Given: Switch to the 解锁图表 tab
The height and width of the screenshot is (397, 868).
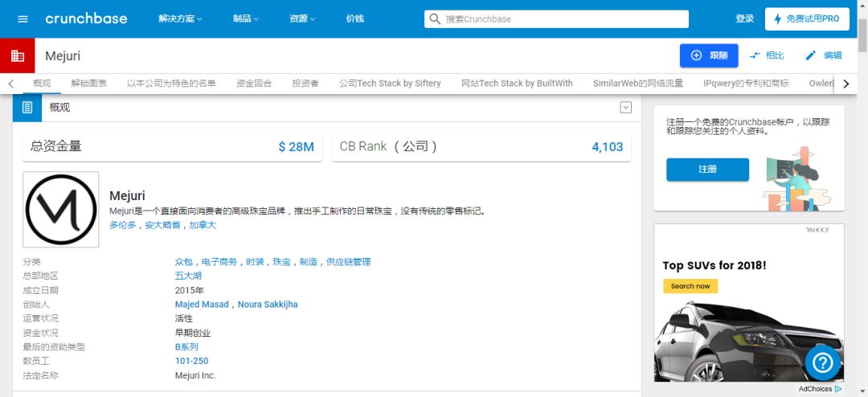Looking at the screenshot, I should 89,84.
